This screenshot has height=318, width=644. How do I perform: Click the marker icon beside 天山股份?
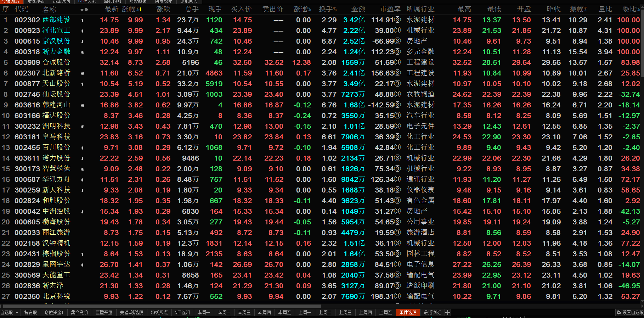(x=83, y=84)
